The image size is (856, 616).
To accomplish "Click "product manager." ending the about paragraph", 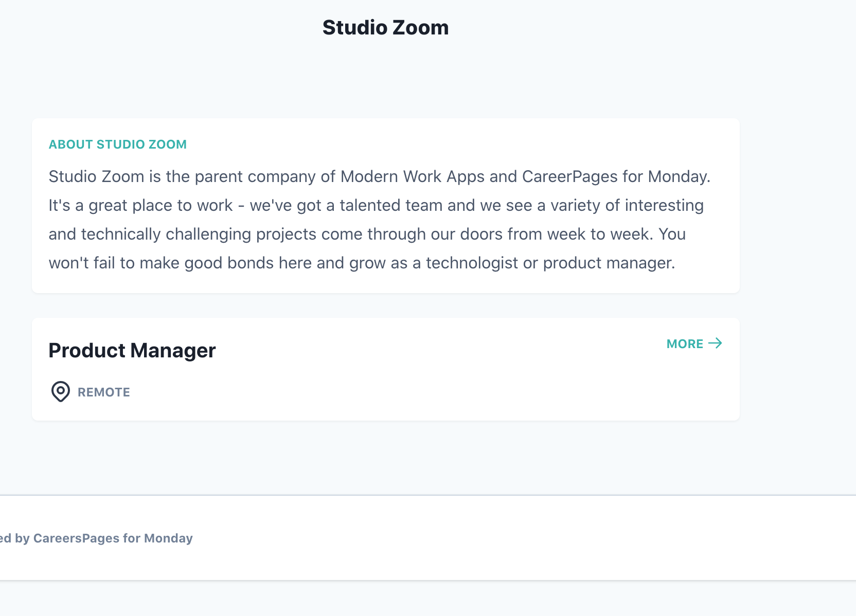I will point(609,263).
